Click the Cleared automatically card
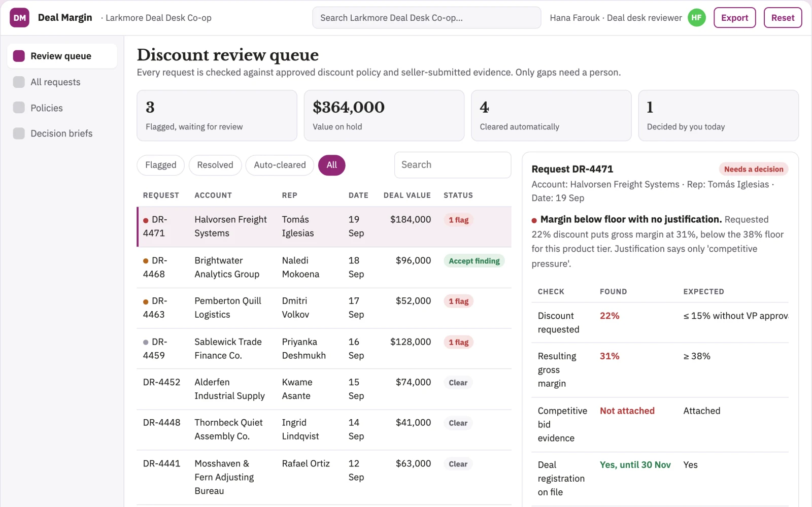Viewport: 812px width, 507px height. pos(551,116)
